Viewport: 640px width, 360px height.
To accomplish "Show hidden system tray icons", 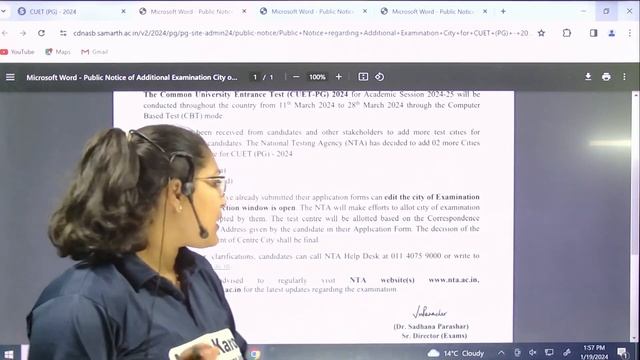I will click(x=501, y=353).
